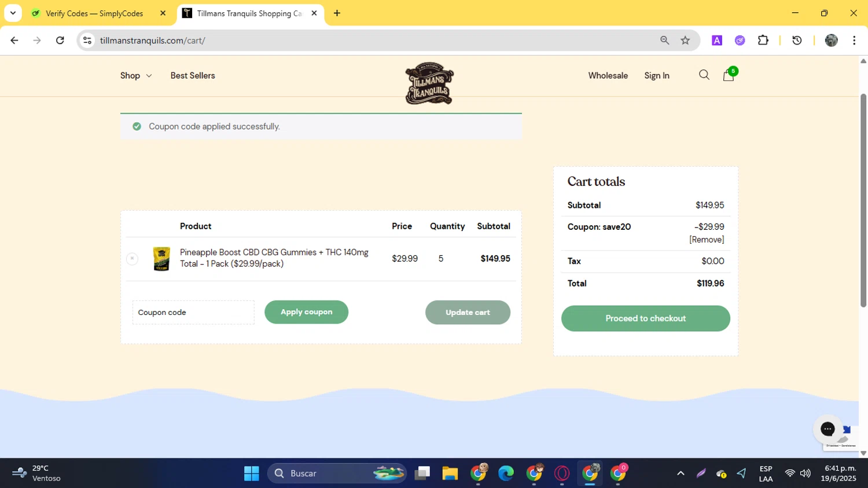Image resolution: width=868 pixels, height=488 pixels.
Task: Open a new browser tab
Action: (337, 13)
